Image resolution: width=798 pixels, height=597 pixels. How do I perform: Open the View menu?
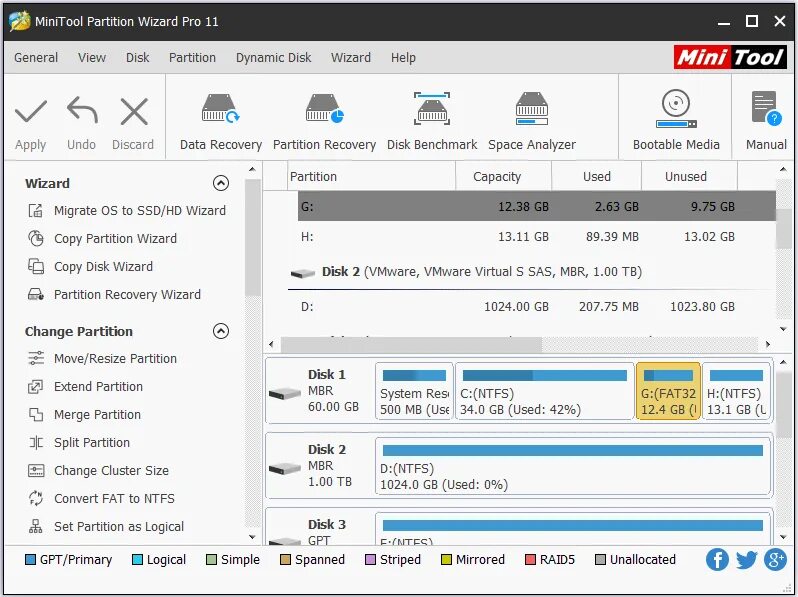pos(92,58)
